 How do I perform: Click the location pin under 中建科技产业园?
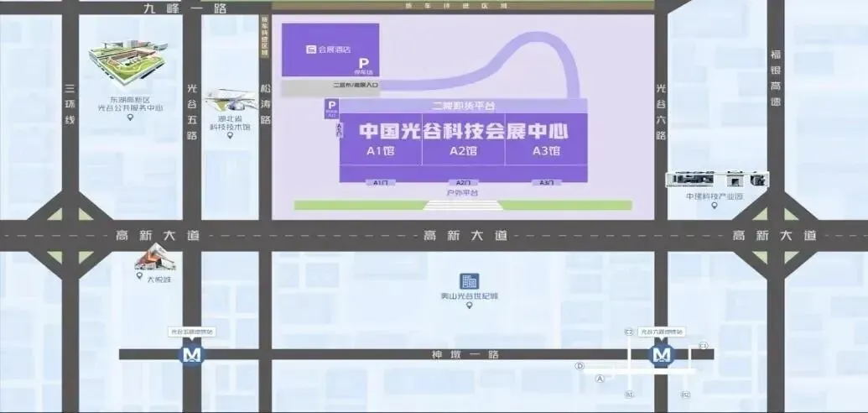(x=714, y=206)
